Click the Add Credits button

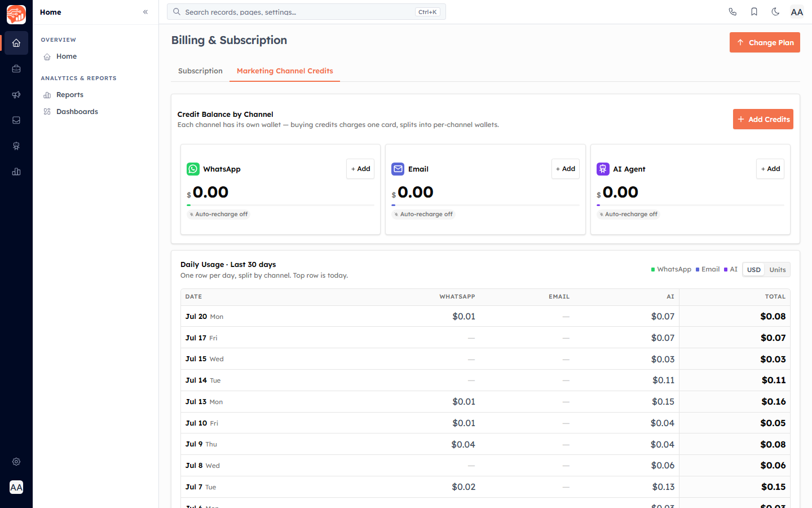[763, 119]
